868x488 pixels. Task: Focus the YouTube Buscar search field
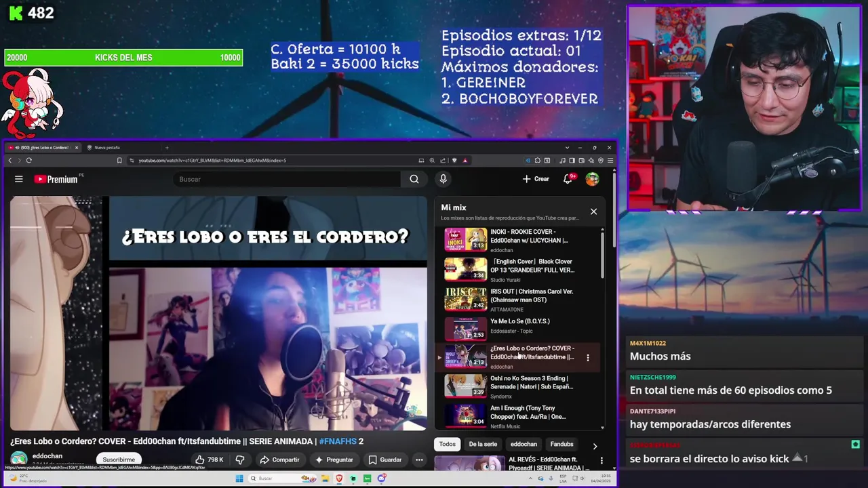[x=288, y=179]
